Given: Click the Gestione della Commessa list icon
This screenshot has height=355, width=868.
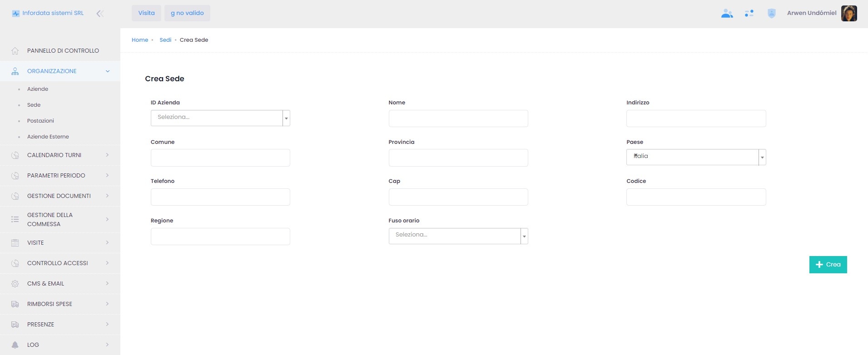Looking at the screenshot, I should pos(15,219).
